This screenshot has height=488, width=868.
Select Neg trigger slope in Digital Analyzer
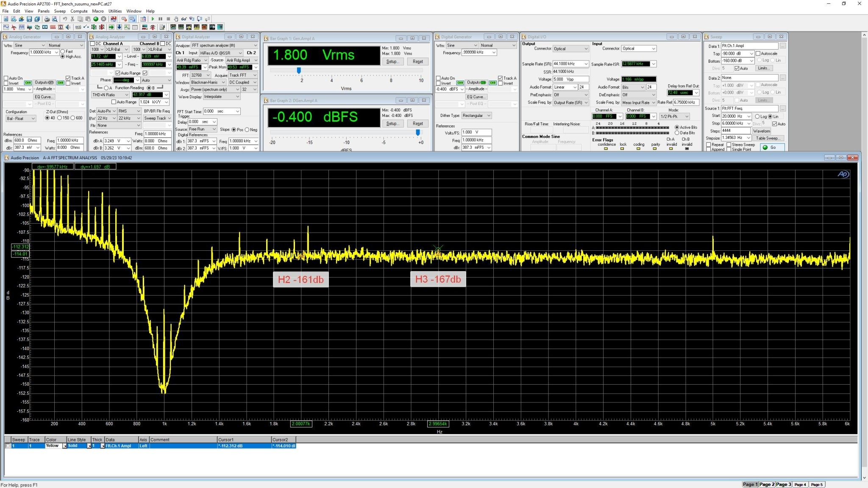point(247,130)
